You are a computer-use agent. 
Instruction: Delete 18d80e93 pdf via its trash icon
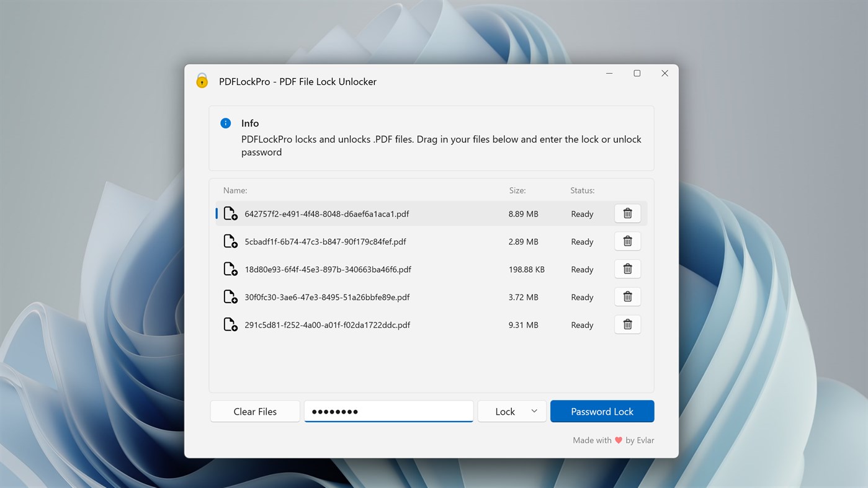click(627, 268)
